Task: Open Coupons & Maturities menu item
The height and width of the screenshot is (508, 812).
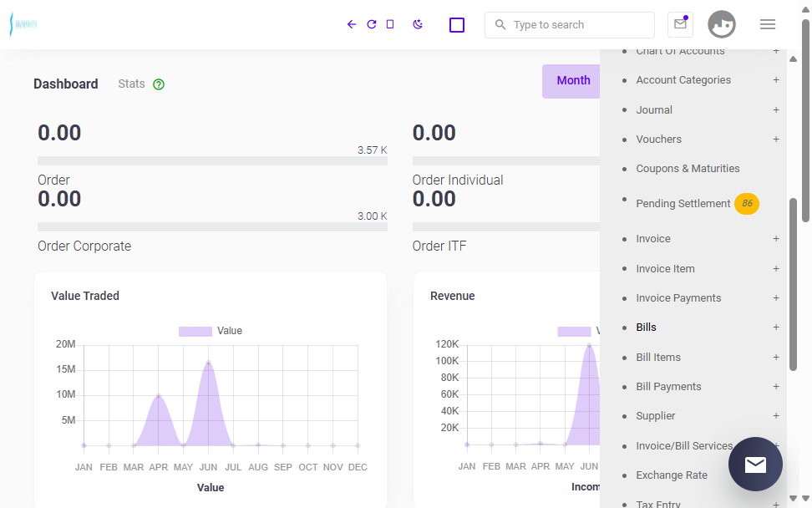Action: tap(688, 168)
